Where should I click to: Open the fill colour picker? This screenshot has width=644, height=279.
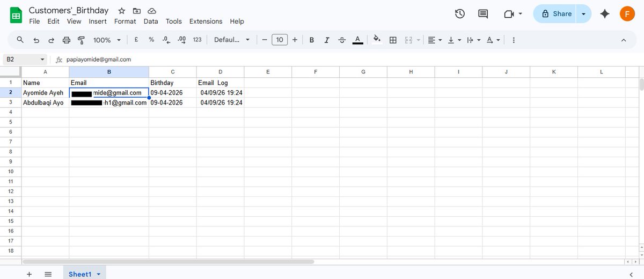click(377, 39)
